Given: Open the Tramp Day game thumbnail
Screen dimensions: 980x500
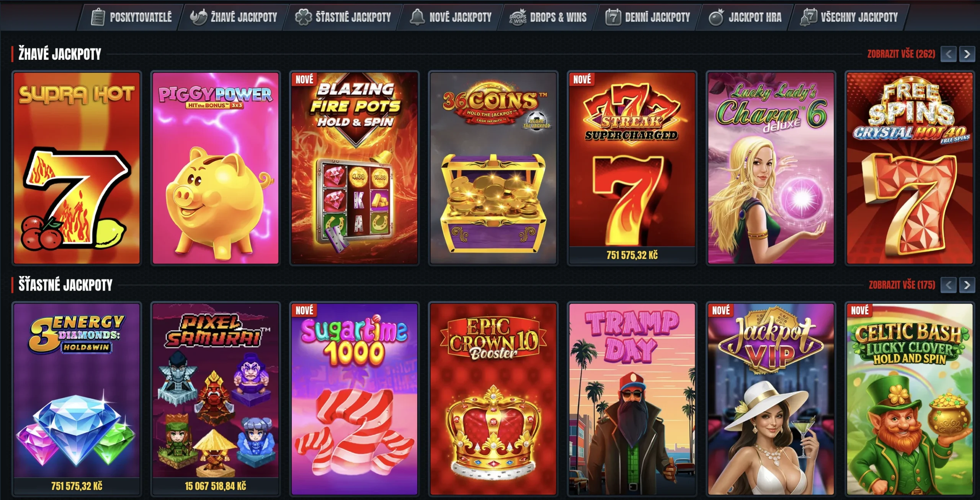Looking at the screenshot, I should point(632,399).
